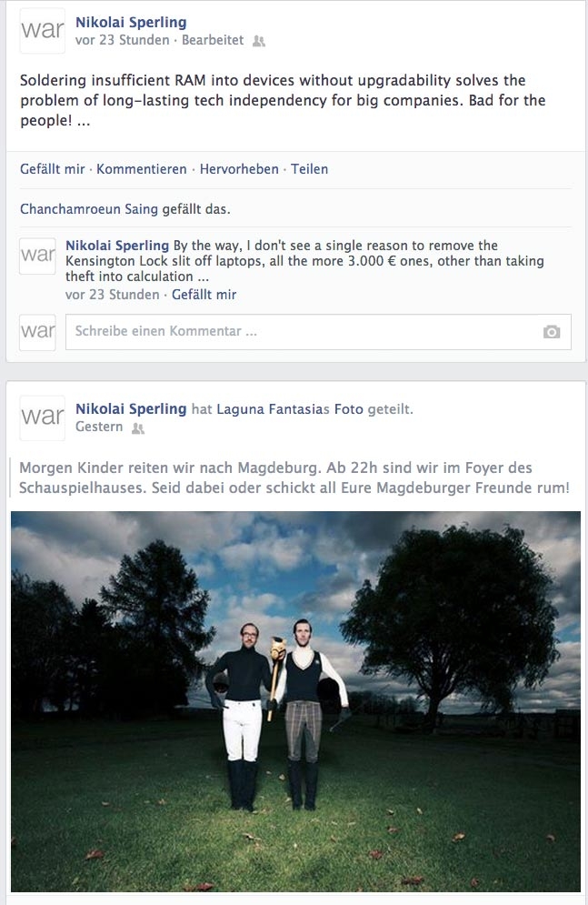Open Nikolai Sperling's name in first post header
Viewport: 588px width, 905px height.
pos(131,23)
